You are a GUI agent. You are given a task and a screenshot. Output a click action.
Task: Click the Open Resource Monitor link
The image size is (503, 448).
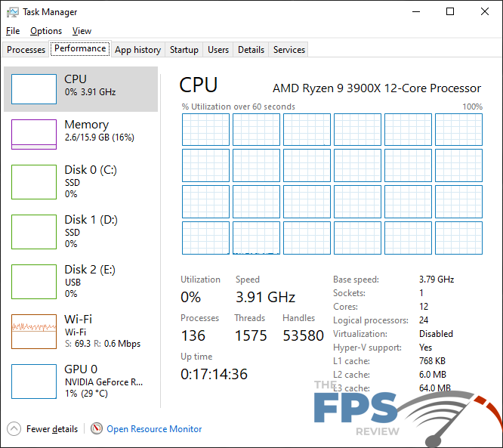[x=154, y=429]
